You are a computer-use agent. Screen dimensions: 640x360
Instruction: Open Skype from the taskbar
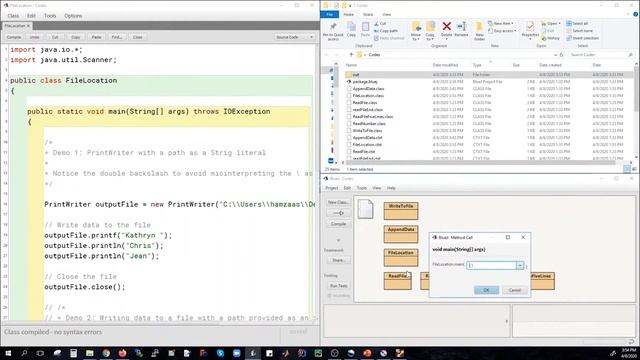pyautogui.click(x=220, y=353)
